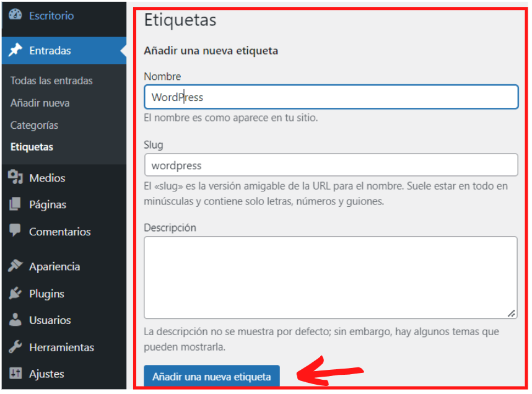This screenshot has width=532, height=394.
Task: Open the Añadir nueva submenu link
Action: point(40,103)
